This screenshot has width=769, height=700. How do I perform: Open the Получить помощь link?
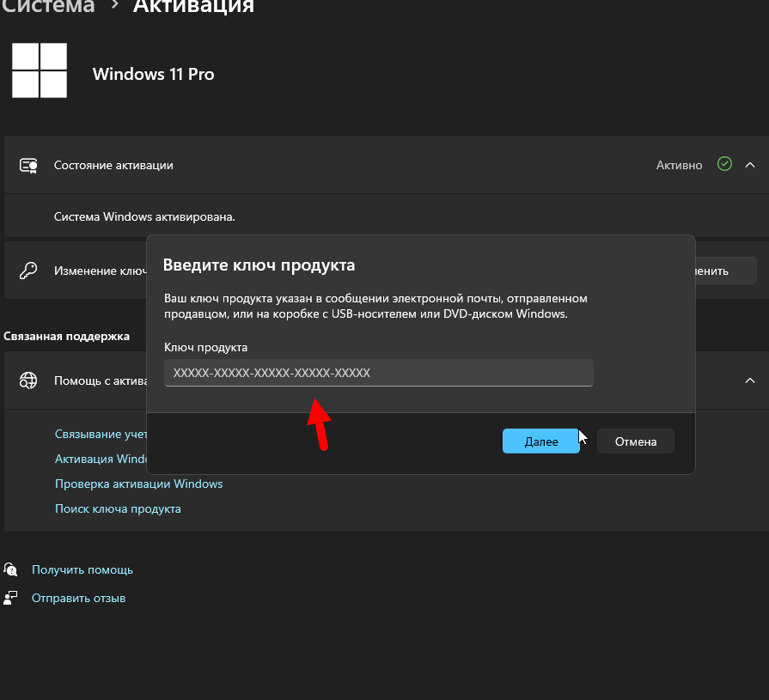pos(82,569)
